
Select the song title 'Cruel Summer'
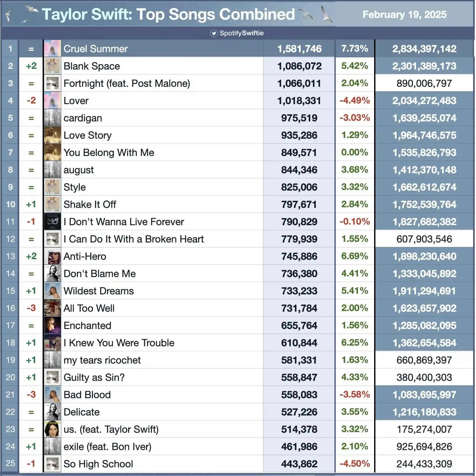pyautogui.click(x=95, y=49)
